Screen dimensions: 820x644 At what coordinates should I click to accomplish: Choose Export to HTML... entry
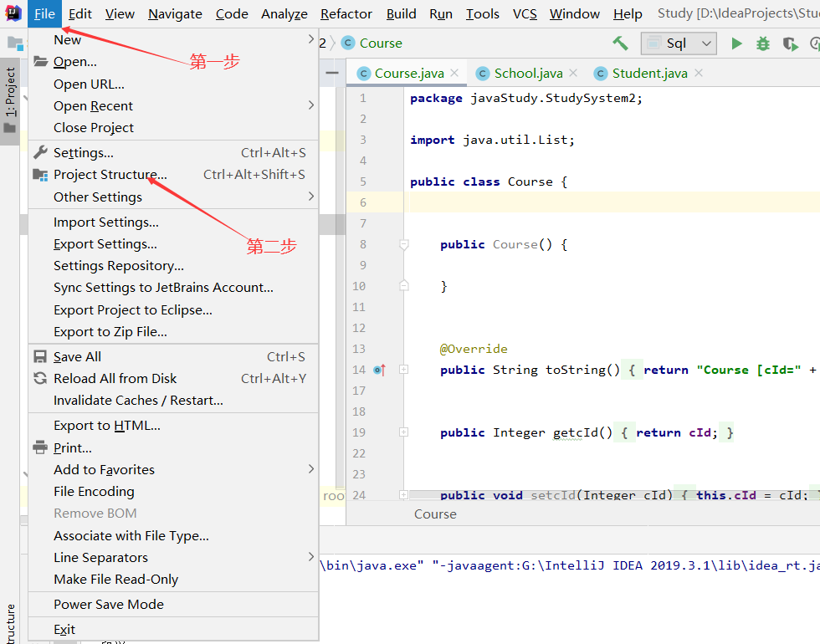point(172,426)
